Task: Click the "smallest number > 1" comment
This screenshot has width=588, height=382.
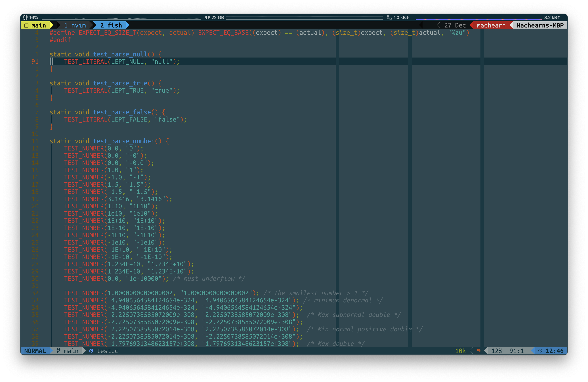Action: click(316, 293)
